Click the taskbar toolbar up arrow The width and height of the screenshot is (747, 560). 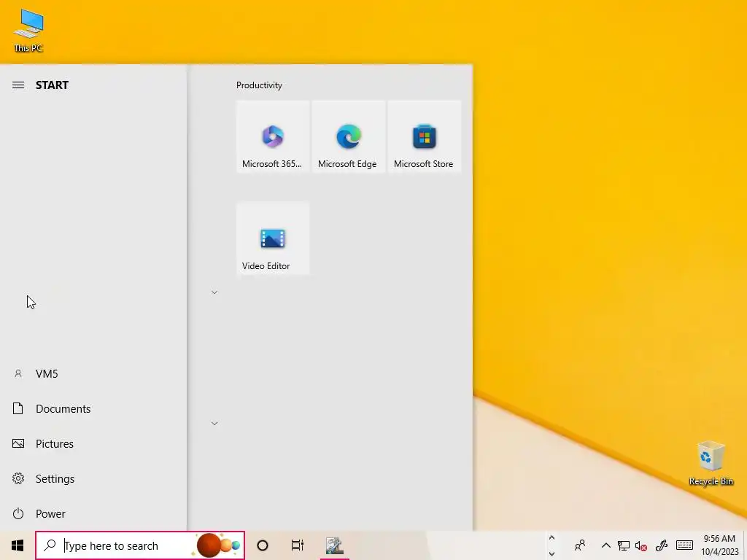tap(551, 538)
